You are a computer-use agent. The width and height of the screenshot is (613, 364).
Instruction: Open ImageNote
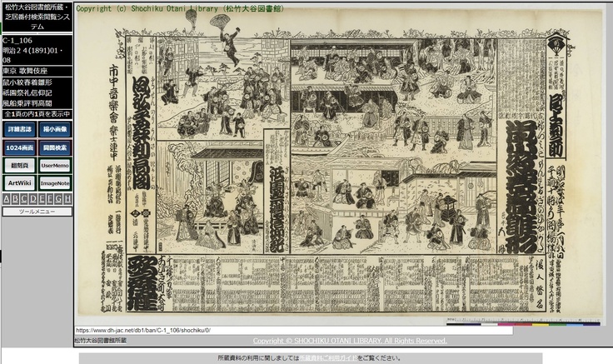[55, 182]
